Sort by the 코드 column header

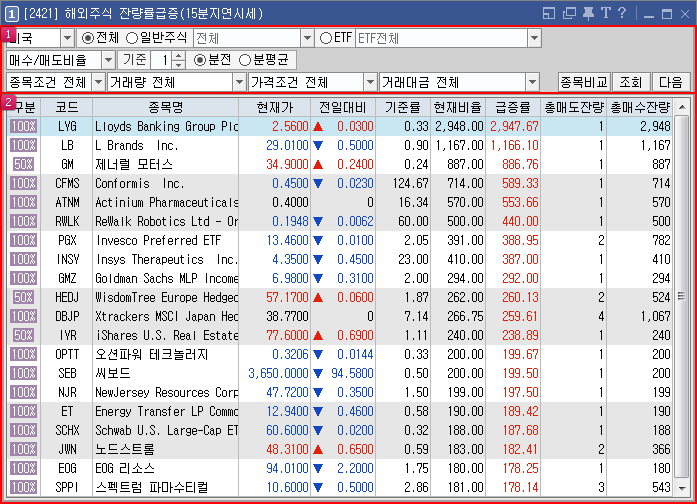click(67, 107)
